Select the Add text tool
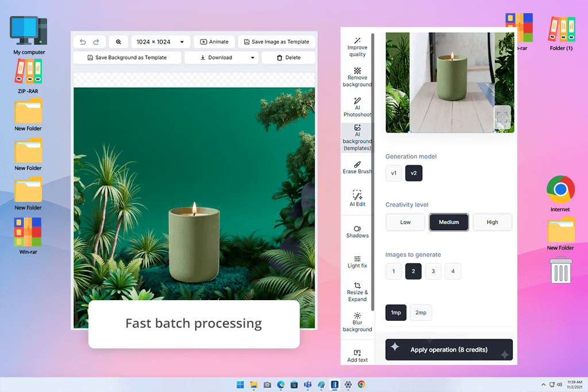The image size is (588, 392). pos(357,356)
